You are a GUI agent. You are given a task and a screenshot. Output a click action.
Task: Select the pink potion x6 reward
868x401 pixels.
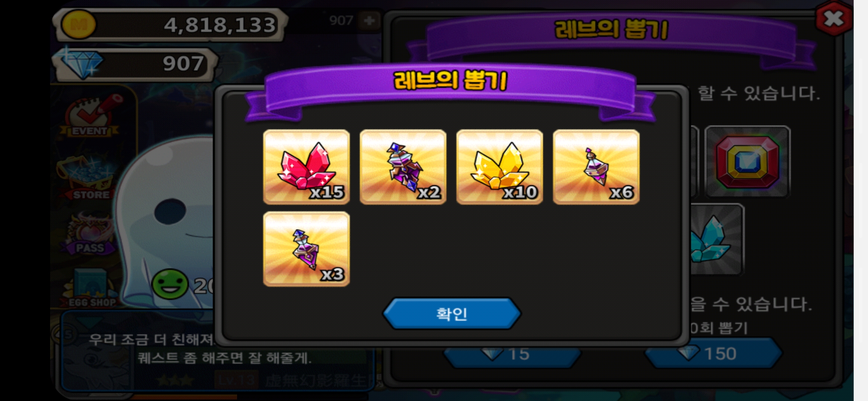596,167
